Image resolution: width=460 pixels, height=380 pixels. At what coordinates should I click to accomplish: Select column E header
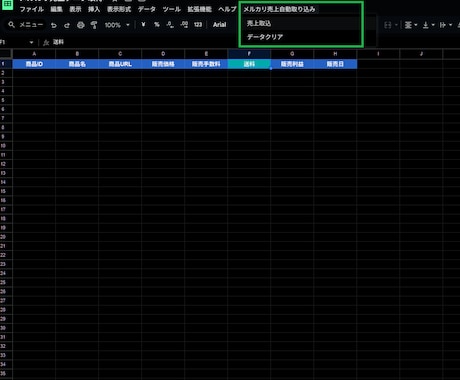click(206, 54)
